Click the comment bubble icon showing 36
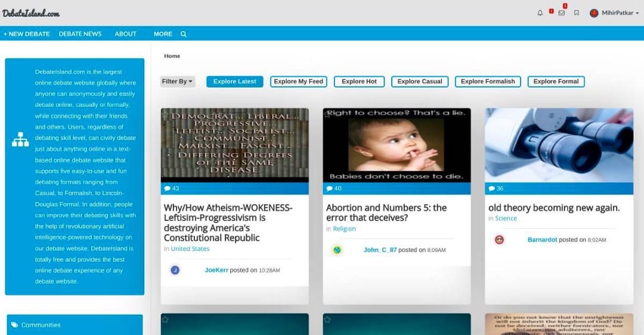644x335 pixels. click(491, 188)
